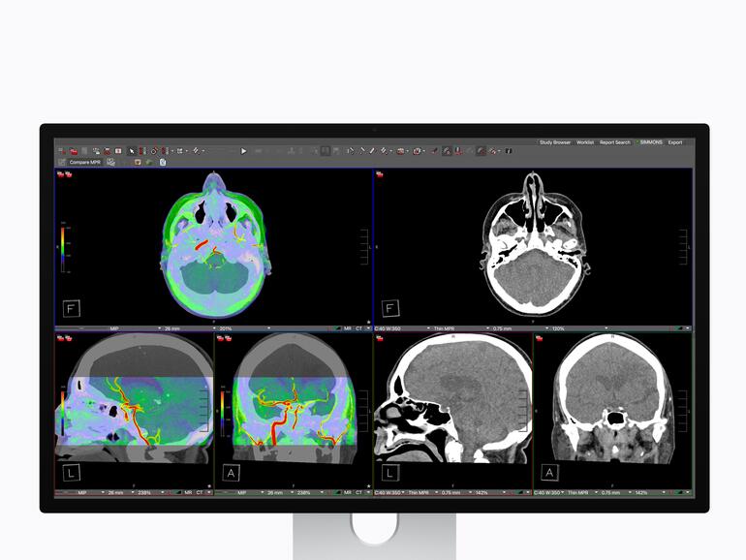746x560 pixels.
Task: Select the ruler measurement tool icon
Action: click(351, 151)
